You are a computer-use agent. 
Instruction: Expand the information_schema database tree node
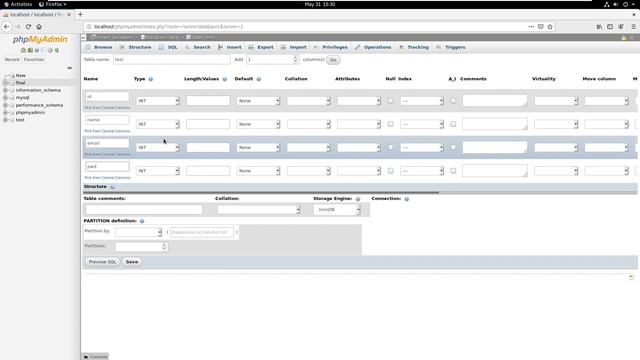[5, 90]
